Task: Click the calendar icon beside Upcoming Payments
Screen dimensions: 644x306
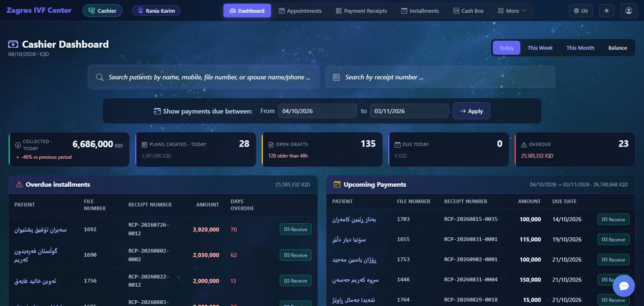Action: click(337, 185)
